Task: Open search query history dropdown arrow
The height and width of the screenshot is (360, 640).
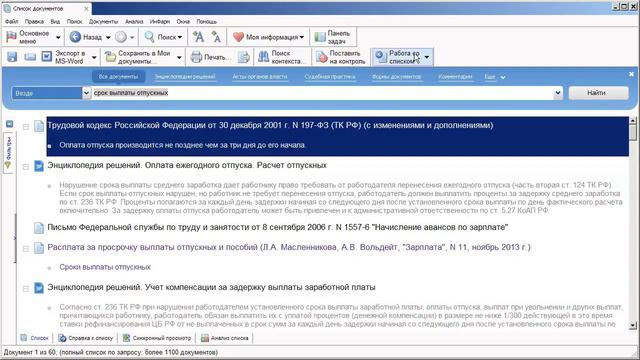Action: (558, 93)
